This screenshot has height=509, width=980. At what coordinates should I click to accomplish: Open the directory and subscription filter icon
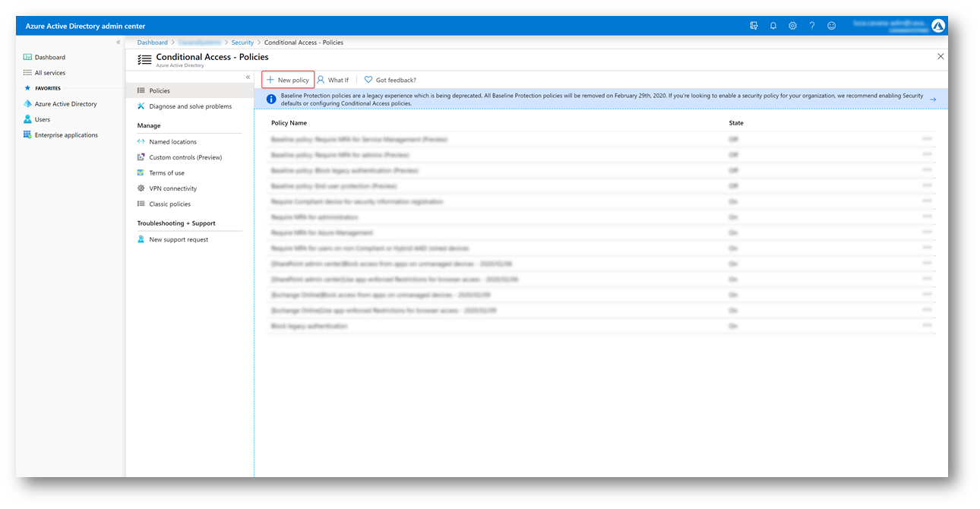click(x=754, y=26)
